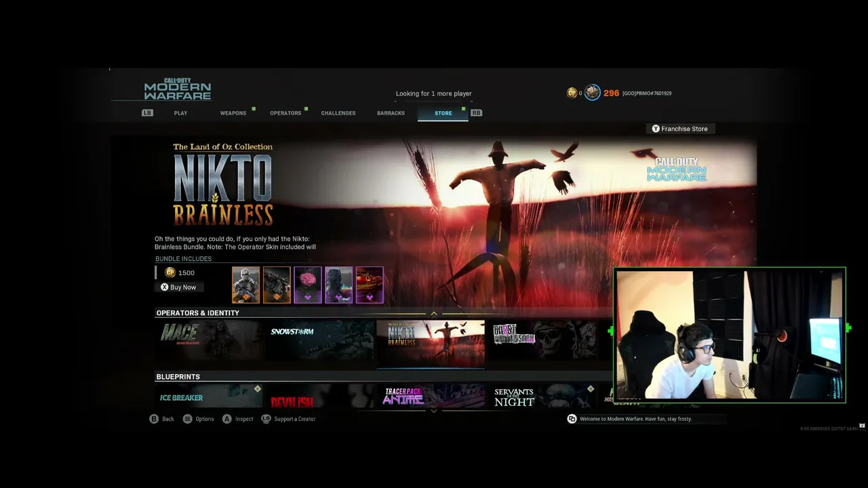The width and height of the screenshot is (868, 488).
Task: Go to the OPERATORS tab
Action: [x=285, y=113]
